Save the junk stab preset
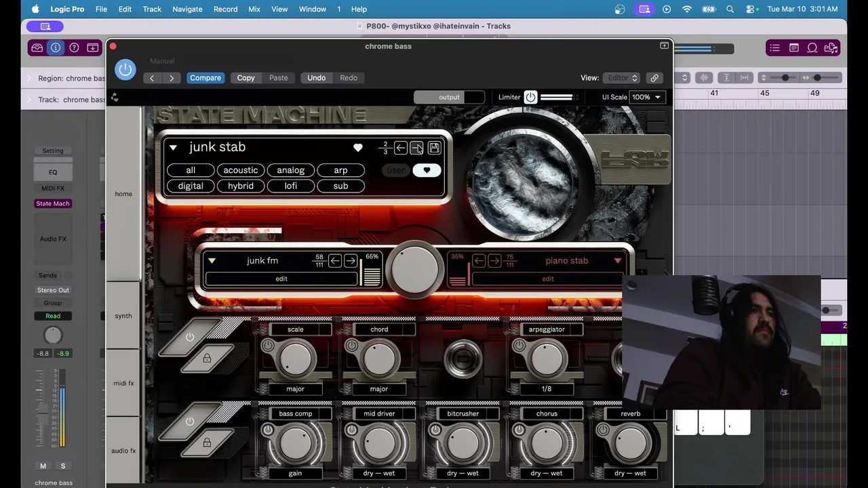Image resolution: width=868 pixels, height=488 pixels. click(435, 148)
